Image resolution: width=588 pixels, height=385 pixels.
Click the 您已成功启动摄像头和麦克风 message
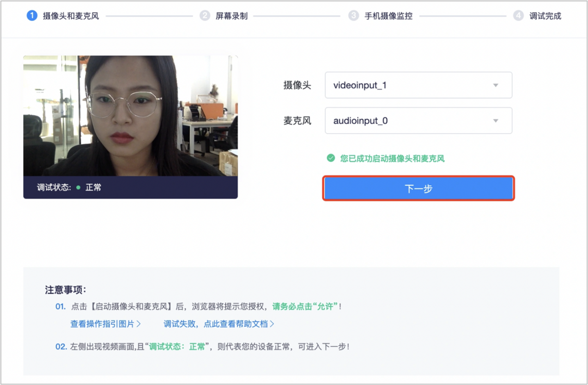[392, 158]
